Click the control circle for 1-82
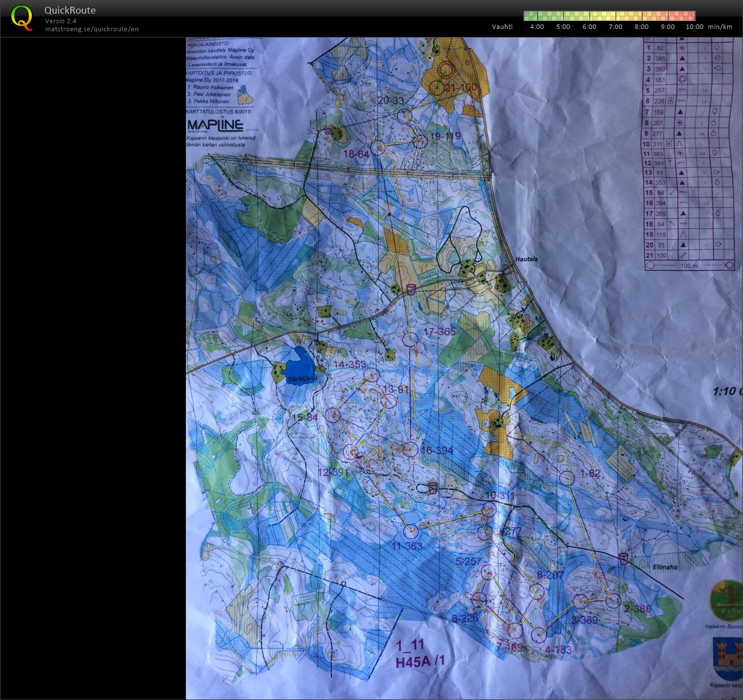Image resolution: width=743 pixels, height=700 pixels. click(566, 478)
